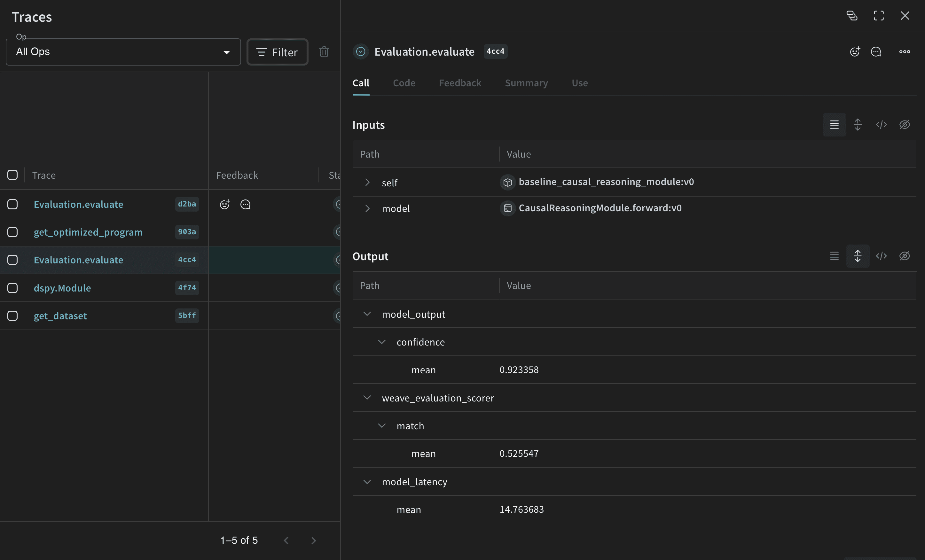Viewport: 925px width, 560px height.
Task: Select all traces checkbox in header
Action: (x=12, y=175)
